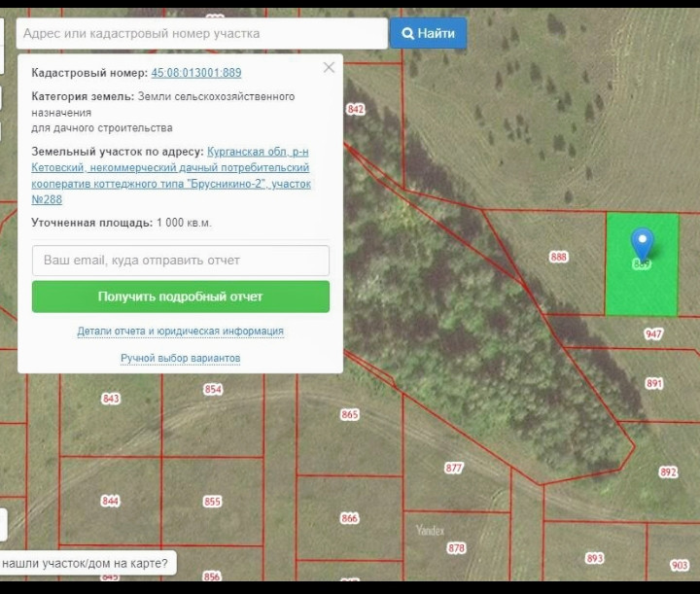Image resolution: width=700 pixels, height=594 pixels.
Task: Click the blue map pin marker
Action: 642,245
